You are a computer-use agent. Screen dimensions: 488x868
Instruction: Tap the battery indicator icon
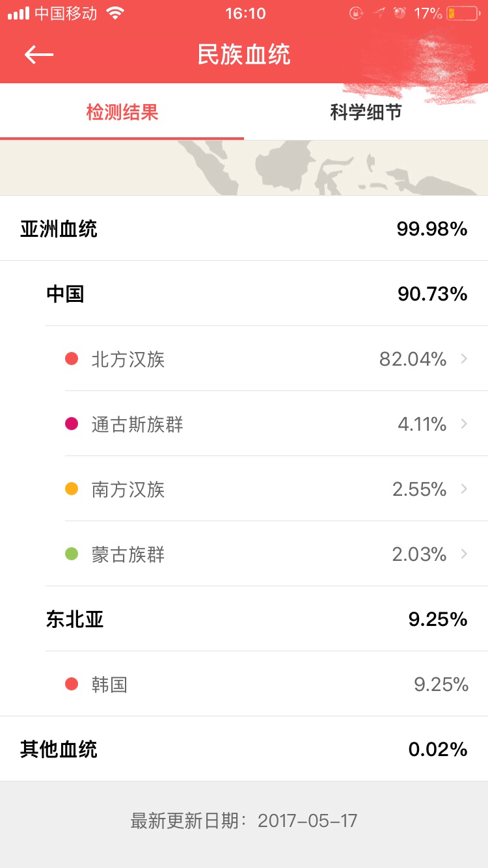pyautogui.click(x=462, y=13)
